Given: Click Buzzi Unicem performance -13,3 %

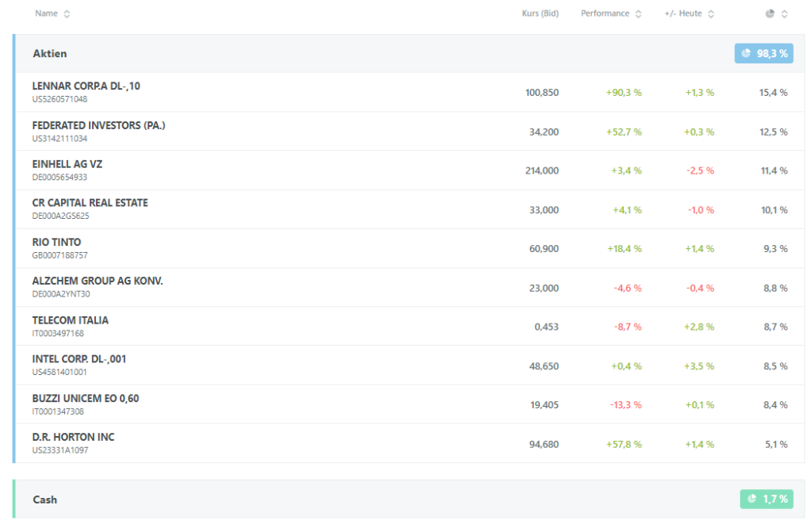Looking at the screenshot, I should [626, 406].
